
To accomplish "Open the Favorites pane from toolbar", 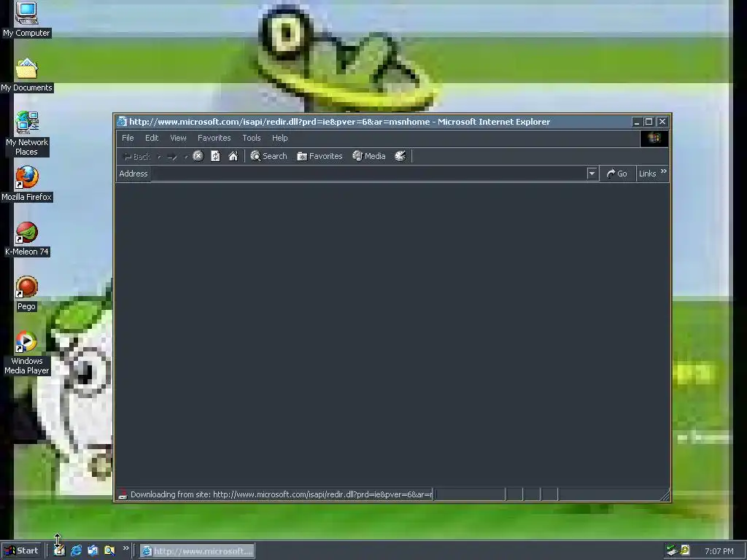I will click(x=320, y=156).
